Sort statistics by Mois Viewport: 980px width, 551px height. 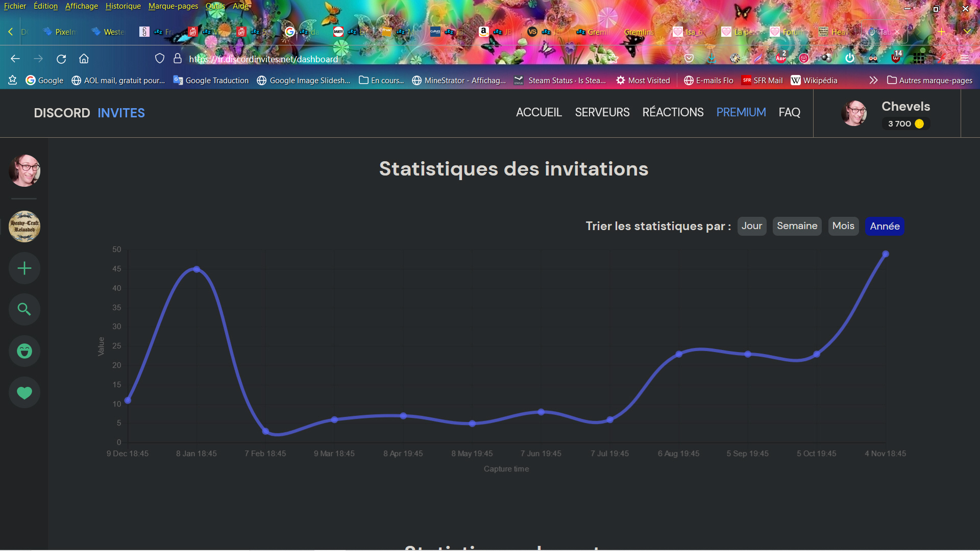(843, 226)
